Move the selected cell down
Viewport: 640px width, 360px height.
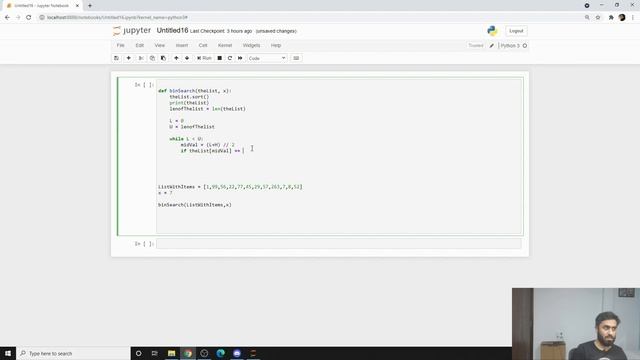187,58
